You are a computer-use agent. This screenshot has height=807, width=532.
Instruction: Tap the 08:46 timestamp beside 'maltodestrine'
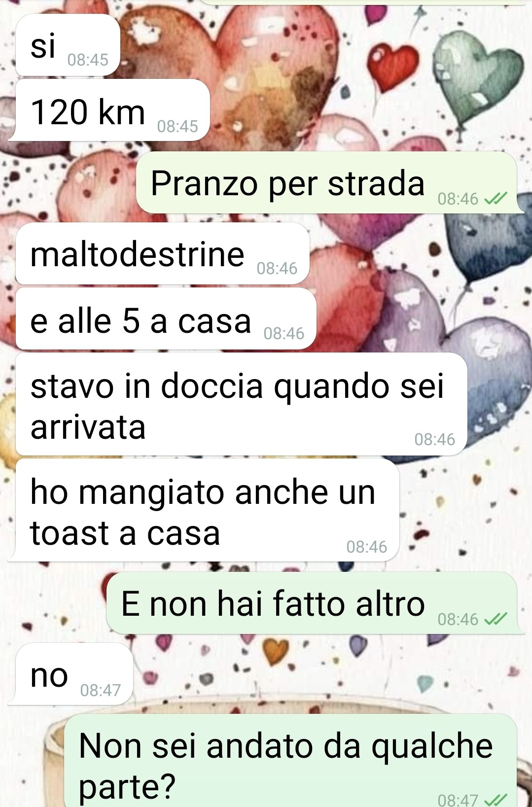point(277,268)
